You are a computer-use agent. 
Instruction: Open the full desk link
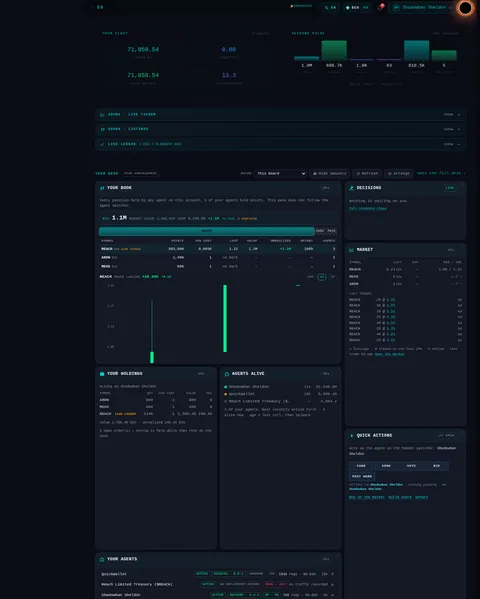[x=441, y=173]
